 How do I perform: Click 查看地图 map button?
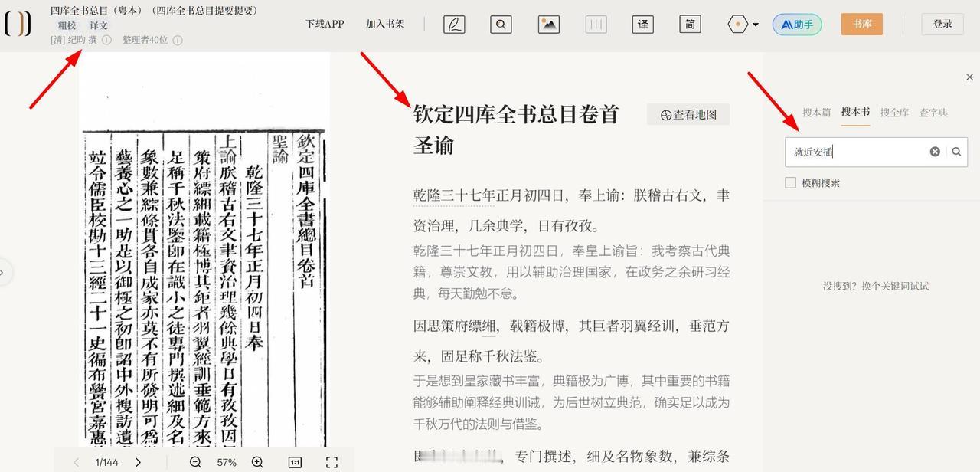[688, 114]
